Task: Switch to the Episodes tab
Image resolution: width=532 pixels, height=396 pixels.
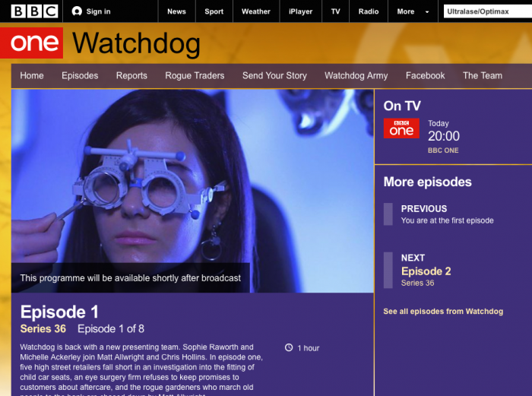Action: [80, 75]
